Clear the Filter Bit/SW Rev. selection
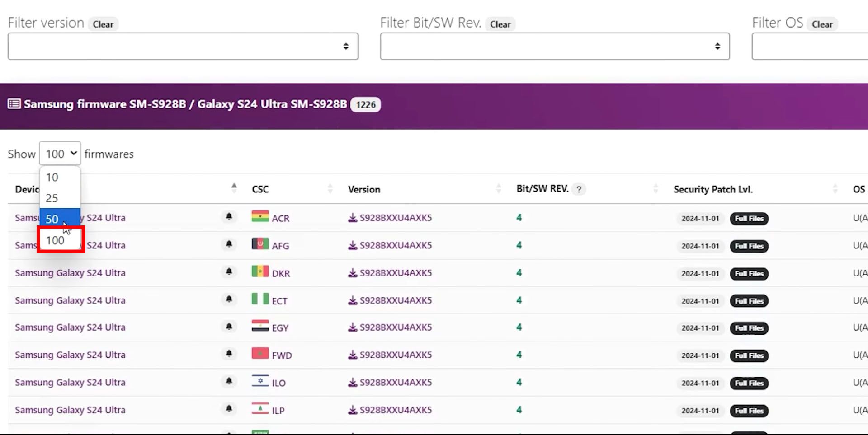This screenshot has height=435, width=868. pos(500,24)
